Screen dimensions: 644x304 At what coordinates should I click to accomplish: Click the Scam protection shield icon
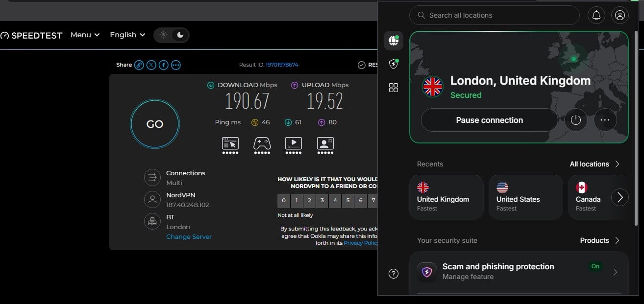click(x=427, y=272)
